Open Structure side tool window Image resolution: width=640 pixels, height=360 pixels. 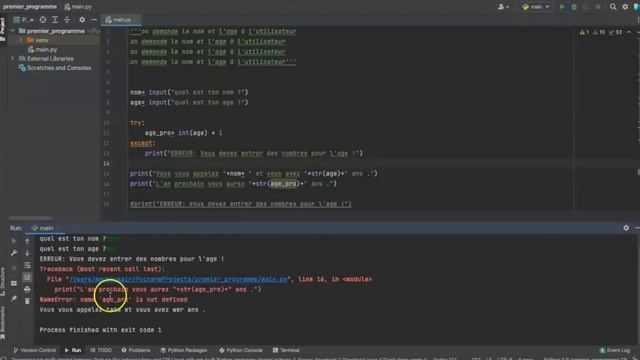(3, 282)
